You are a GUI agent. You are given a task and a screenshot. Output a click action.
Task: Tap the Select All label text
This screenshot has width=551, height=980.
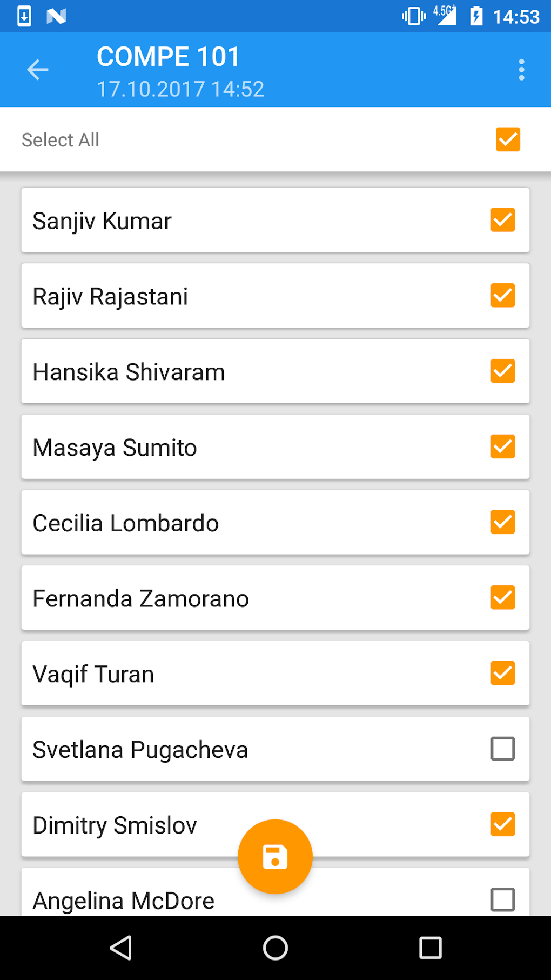tap(61, 140)
